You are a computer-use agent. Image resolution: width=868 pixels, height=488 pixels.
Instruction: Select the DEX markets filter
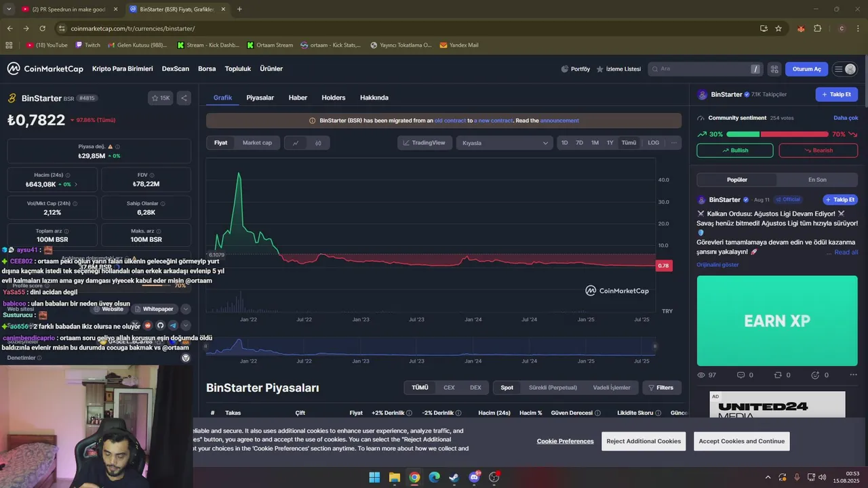click(x=475, y=388)
